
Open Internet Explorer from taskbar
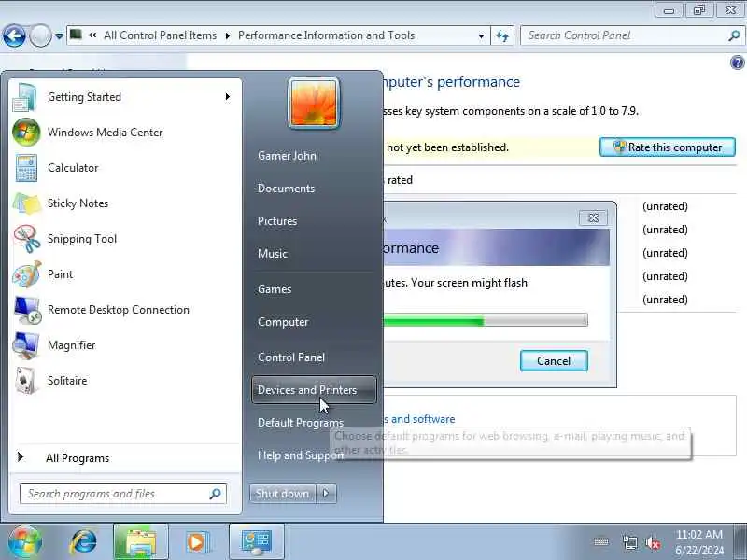83,542
